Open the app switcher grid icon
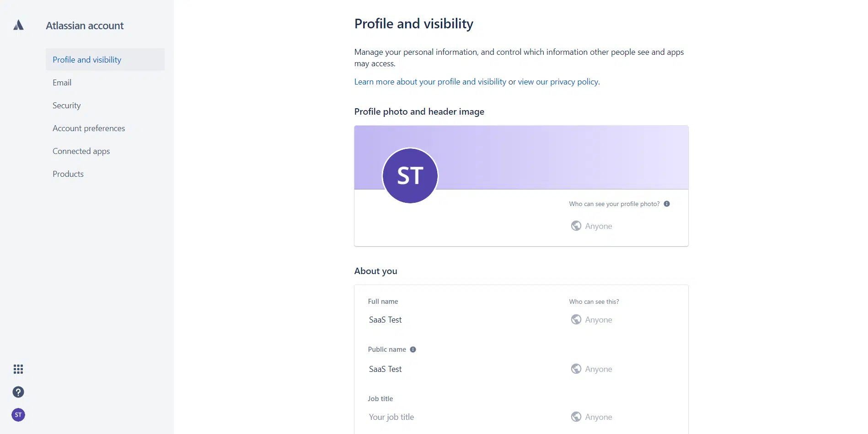868x434 pixels. 18,369
